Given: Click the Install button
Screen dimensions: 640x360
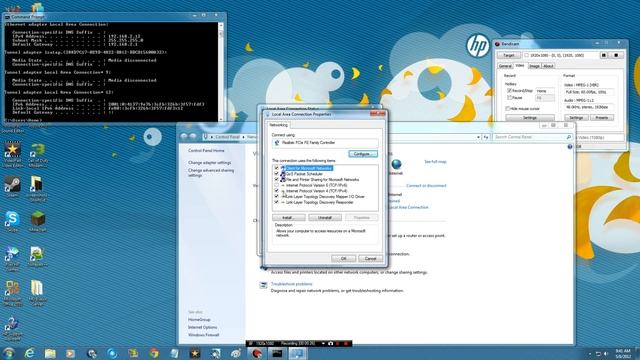Looking at the screenshot, I should coord(289,218).
